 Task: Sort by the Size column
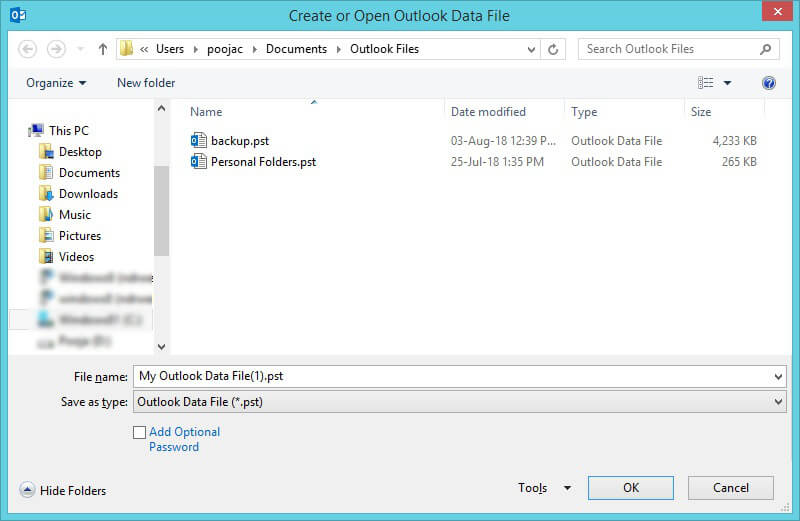701,112
